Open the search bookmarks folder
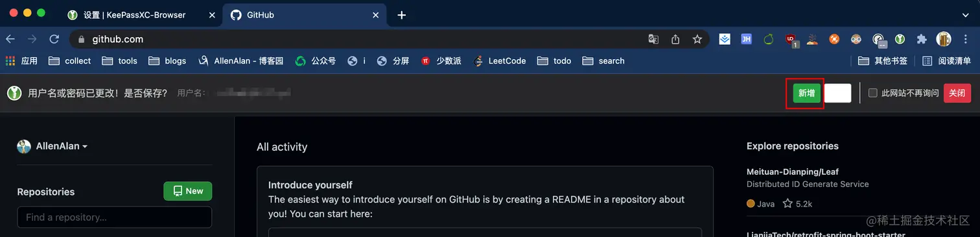 click(603, 60)
